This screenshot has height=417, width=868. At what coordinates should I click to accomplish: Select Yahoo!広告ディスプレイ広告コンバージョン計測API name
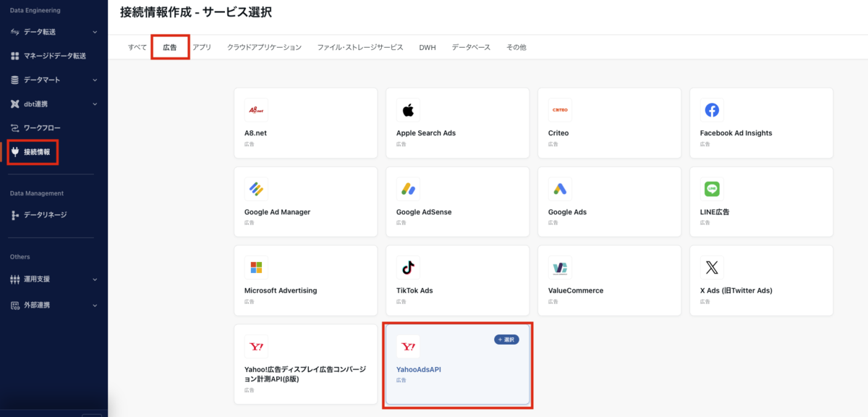coord(305,374)
